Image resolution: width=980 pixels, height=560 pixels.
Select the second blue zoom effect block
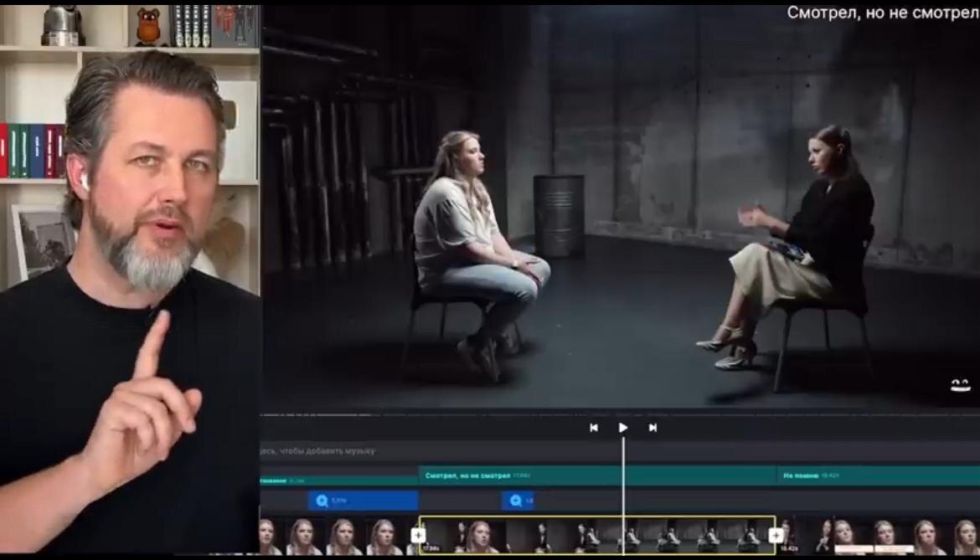click(x=518, y=501)
